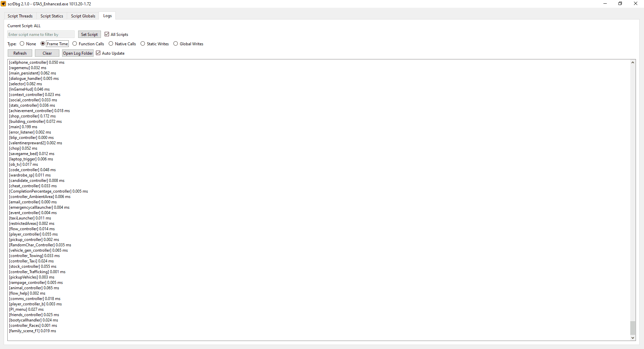
Task: Clear the log output
Action: tap(47, 53)
